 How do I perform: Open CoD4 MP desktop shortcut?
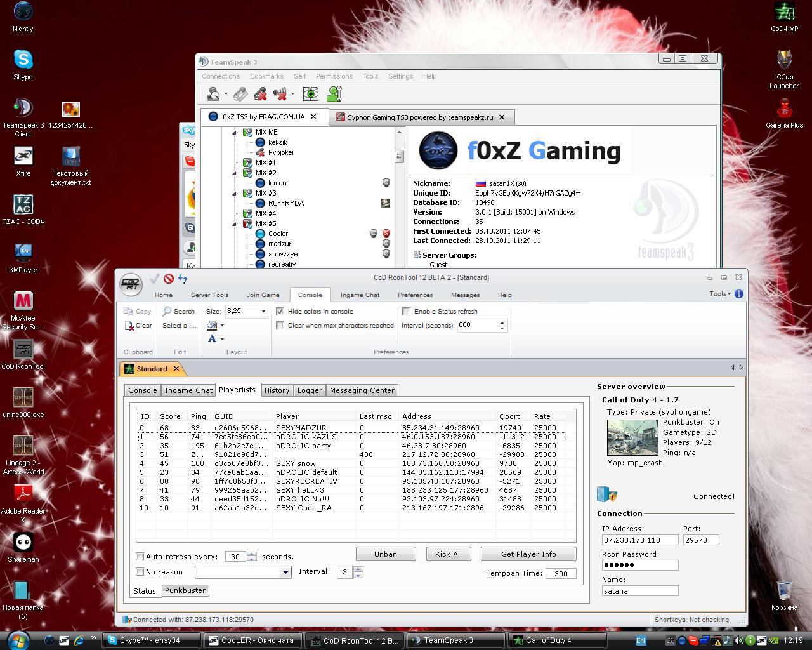[785, 17]
